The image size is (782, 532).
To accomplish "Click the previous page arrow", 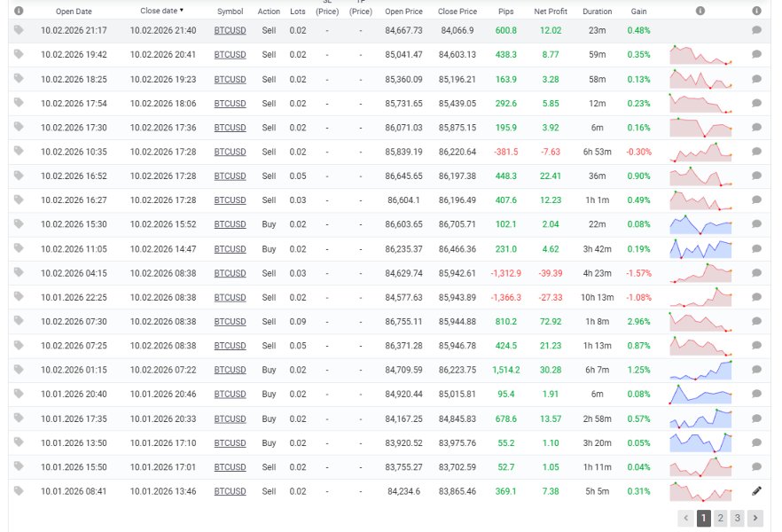I will [685, 518].
